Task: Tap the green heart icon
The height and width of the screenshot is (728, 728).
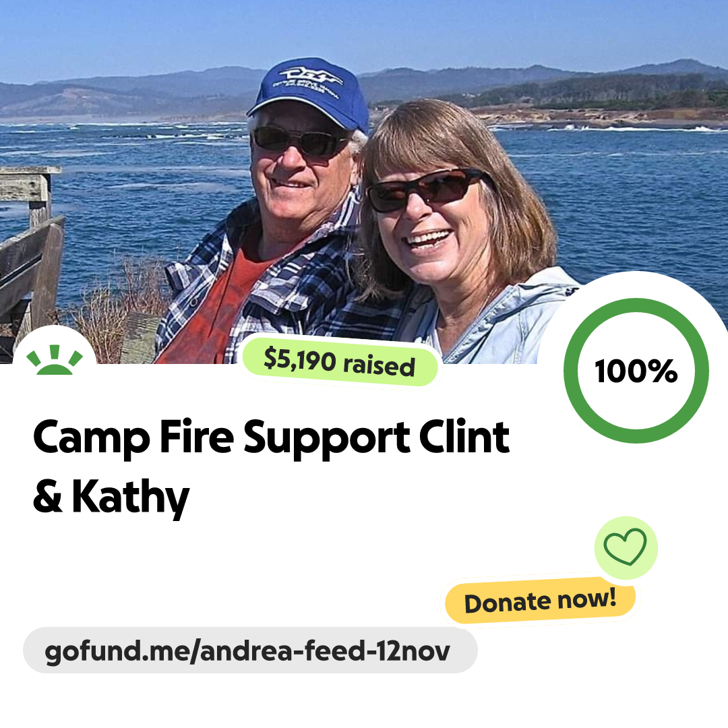Action: pos(626,547)
